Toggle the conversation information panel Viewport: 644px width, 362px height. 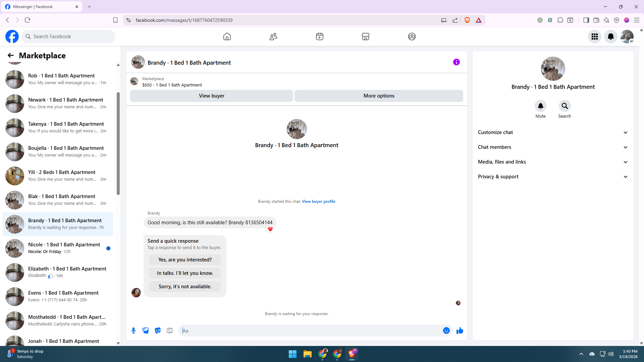coord(456,62)
